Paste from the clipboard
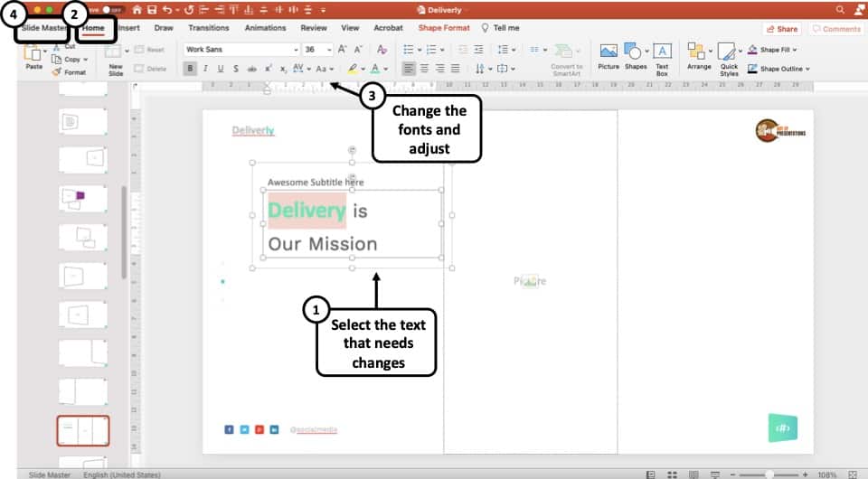Viewport: 868px width, 479px height. point(33,58)
